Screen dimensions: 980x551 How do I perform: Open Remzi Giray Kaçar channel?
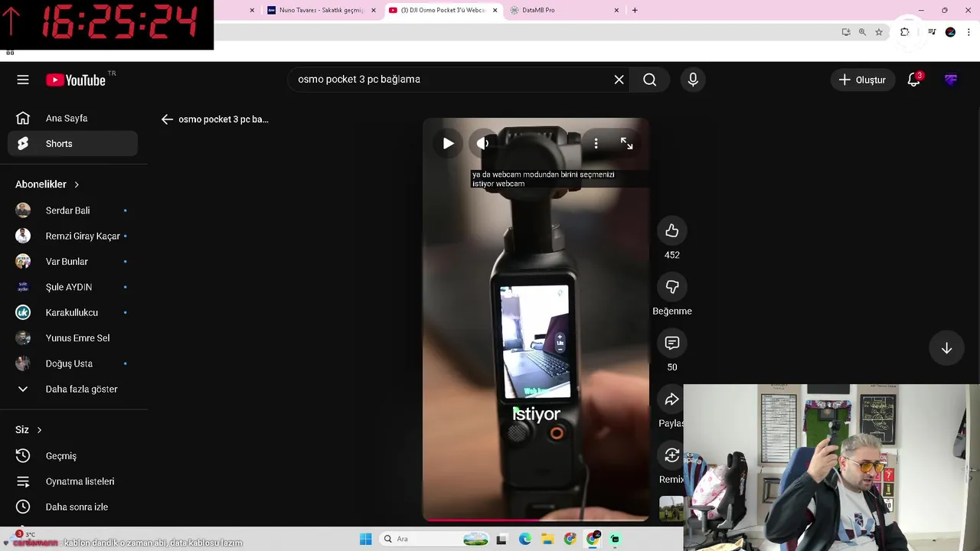73,236
